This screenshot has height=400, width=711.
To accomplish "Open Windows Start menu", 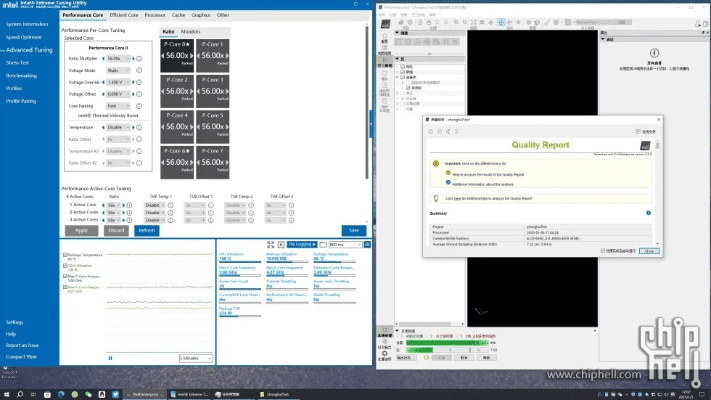I will 7,394.
